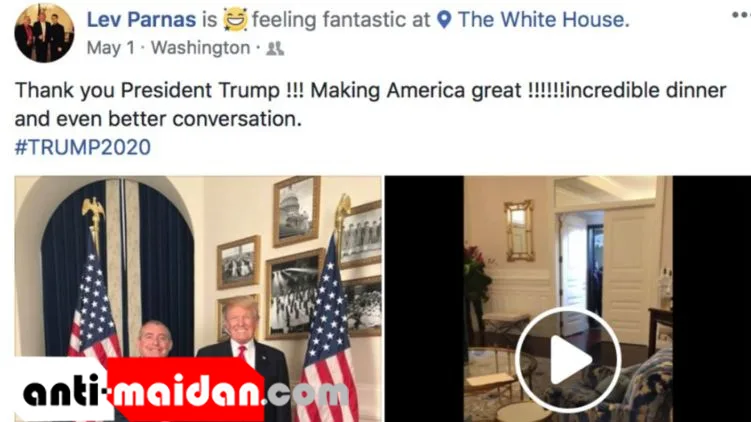Click the laughing feeling emoji icon

(235, 20)
